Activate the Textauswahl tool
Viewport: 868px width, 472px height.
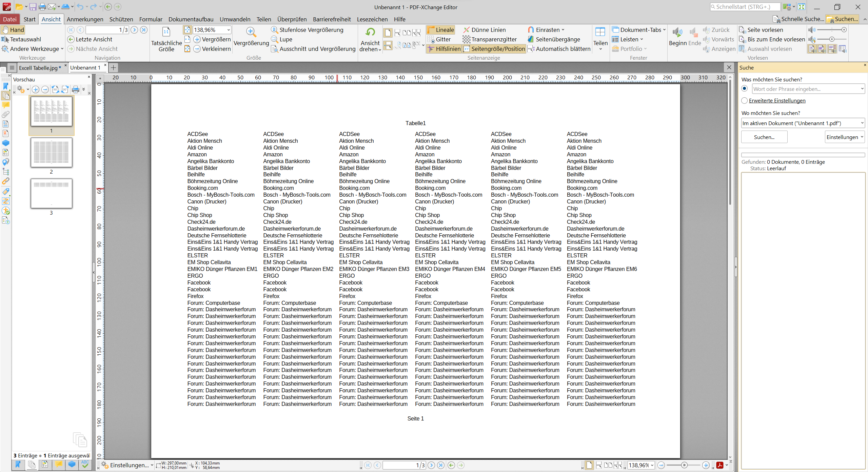(x=21, y=39)
